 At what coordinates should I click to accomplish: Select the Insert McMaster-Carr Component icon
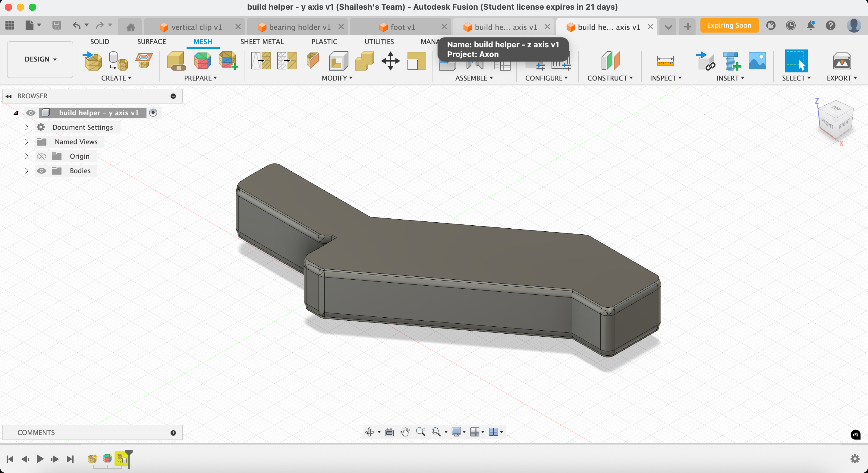[731, 61]
